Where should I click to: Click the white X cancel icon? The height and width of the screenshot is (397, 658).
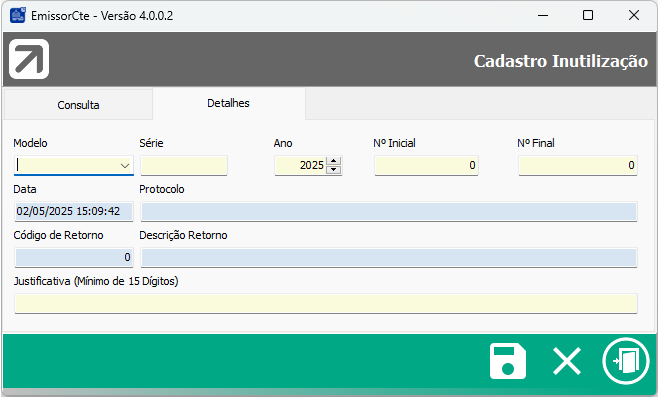(567, 361)
